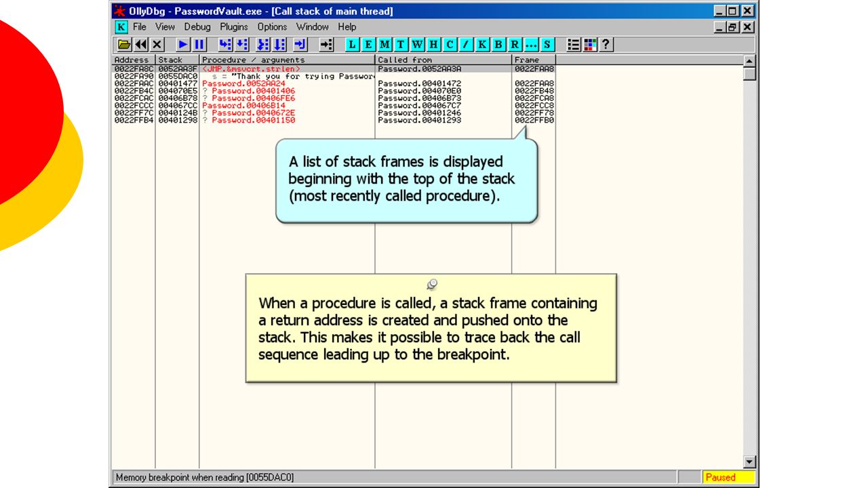Click the K call stack window system icon
The height and width of the screenshot is (488, 868).
point(121,27)
